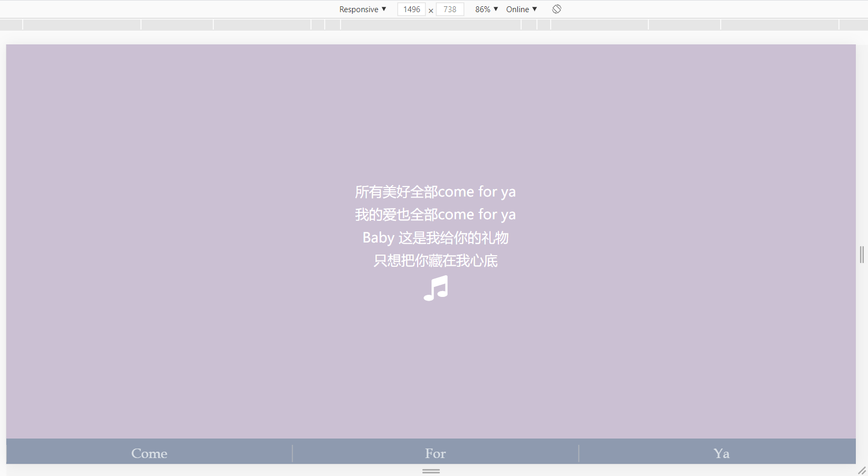Click the viewport height input showing 738
Screen dimensions: 868x476
(x=449, y=9)
